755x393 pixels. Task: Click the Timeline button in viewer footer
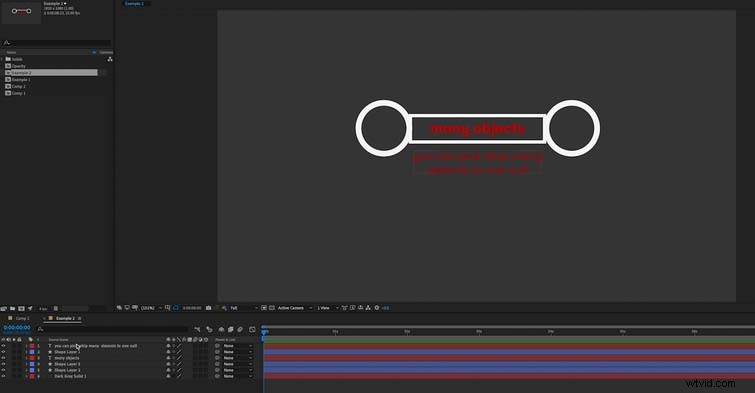pyautogui.click(x=360, y=308)
